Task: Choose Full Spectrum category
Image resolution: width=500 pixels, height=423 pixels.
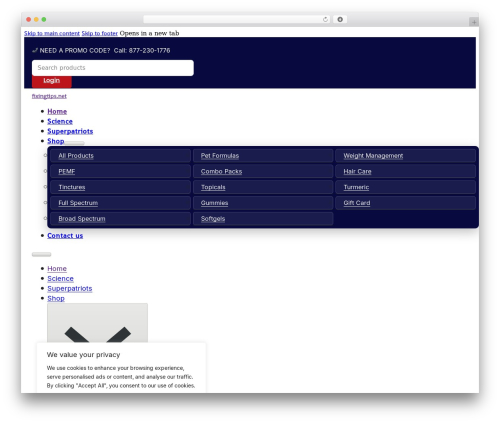Action: [78, 203]
